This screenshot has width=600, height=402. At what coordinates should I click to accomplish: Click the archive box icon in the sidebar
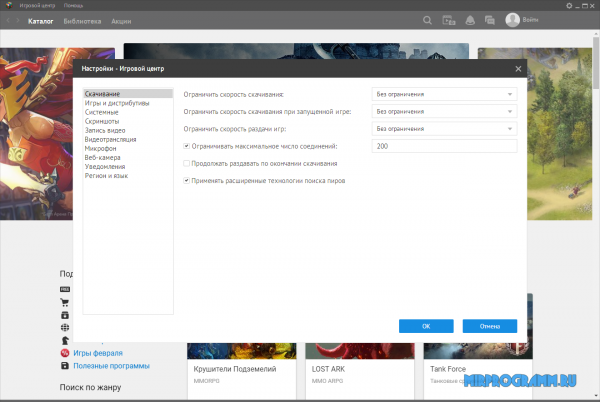(x=65, y=315)
